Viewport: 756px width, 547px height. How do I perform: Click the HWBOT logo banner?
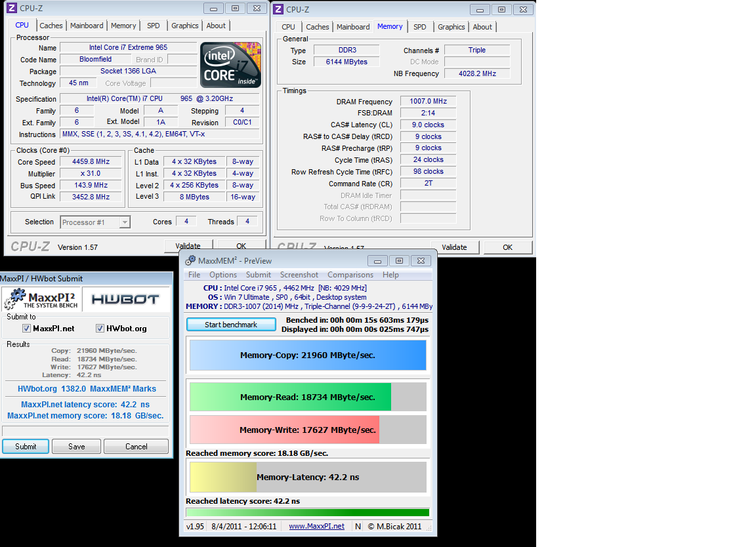125,299
